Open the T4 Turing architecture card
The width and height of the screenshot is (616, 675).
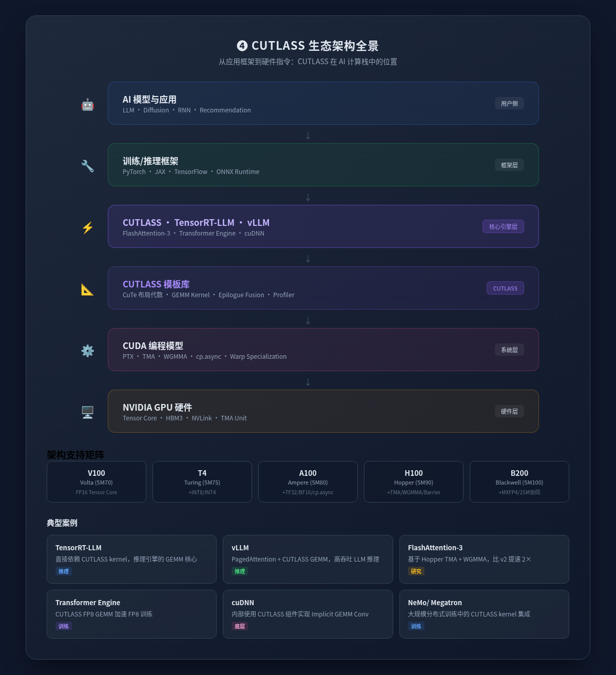[202, 481]
